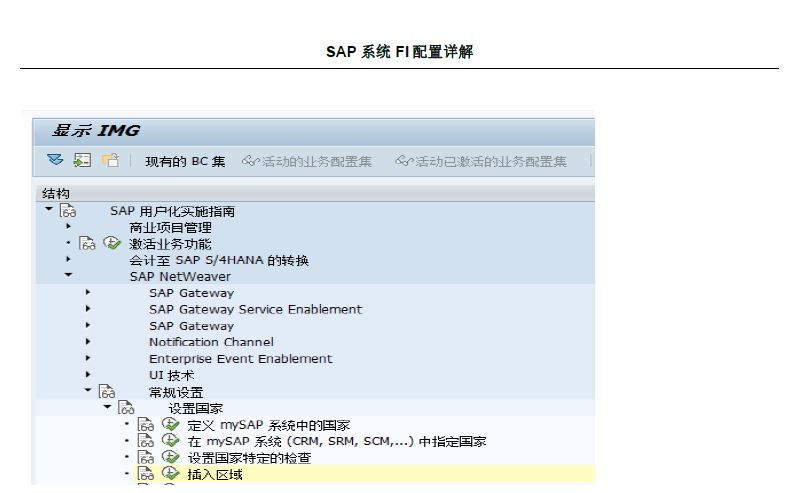Select 在 mySAP 系统 (CRM, SRM, SCM,...) 中指定国家 text
This screenshot has width=797, height=493.
337,441
